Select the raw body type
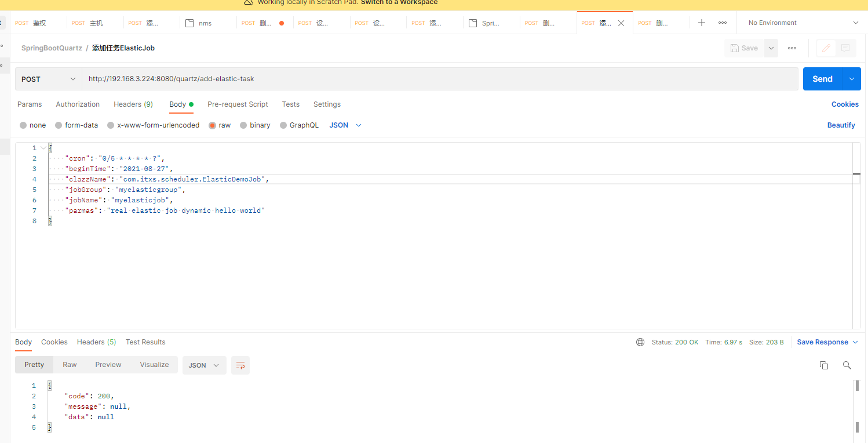This screenshot has height=443, width=868. click(x=220, y=125)
